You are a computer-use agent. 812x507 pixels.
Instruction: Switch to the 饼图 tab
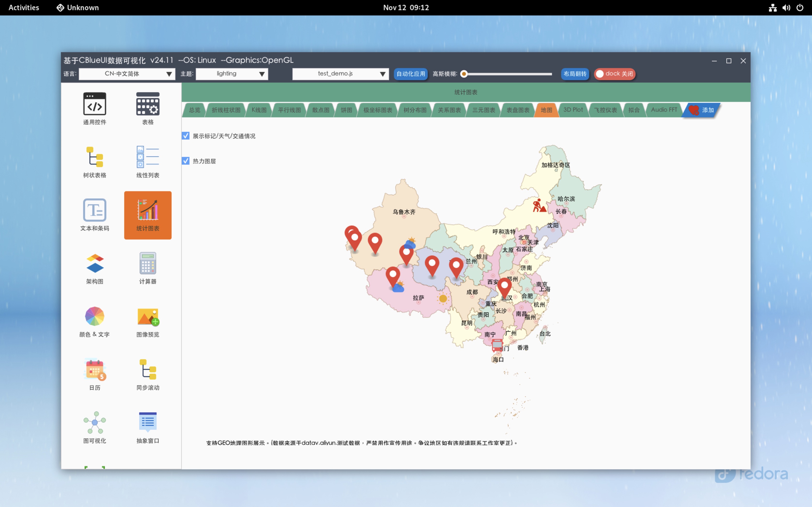[346, 110]
